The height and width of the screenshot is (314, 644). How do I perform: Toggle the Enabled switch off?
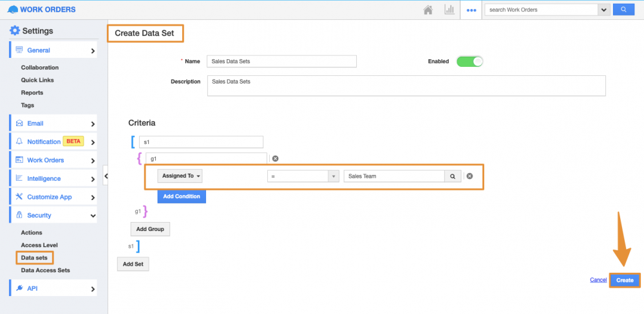pos(469,61)
